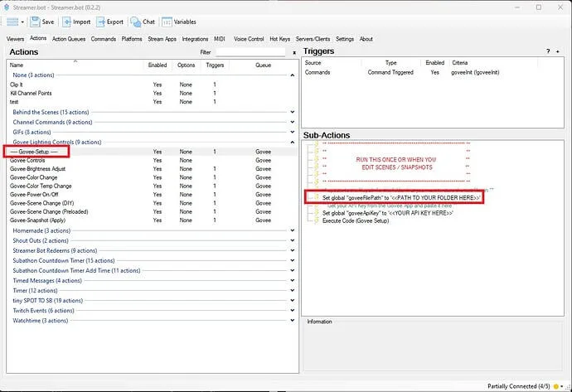Click in the Filter input field
The height and width of the screenshot is (392, 572).
[x=250, y=52]
